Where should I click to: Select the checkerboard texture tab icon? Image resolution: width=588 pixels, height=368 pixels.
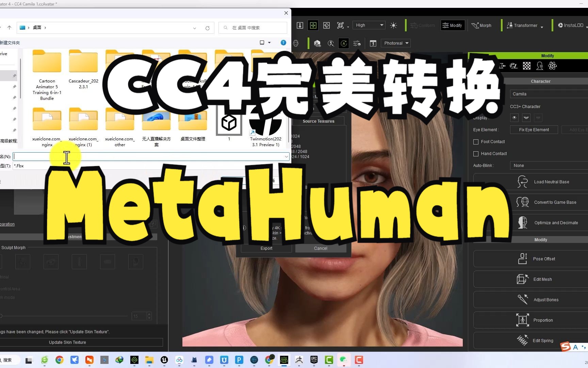click(x=527, y=66)
